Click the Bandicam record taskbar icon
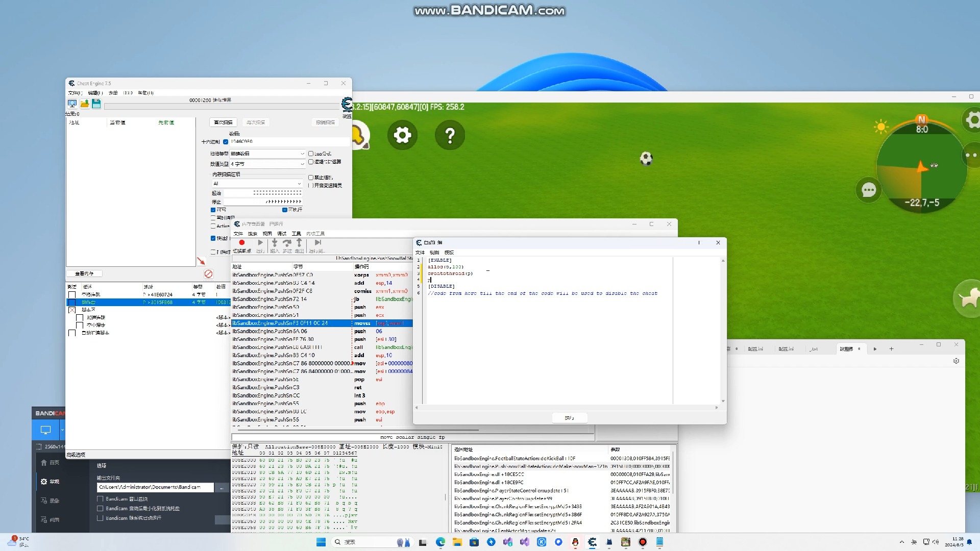 tap(643, 542)
